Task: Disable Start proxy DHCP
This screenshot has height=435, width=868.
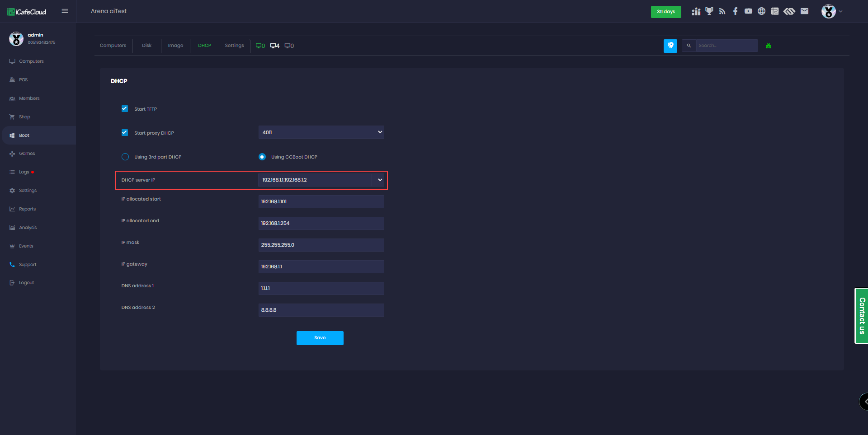Action: (x=125, y=132)
